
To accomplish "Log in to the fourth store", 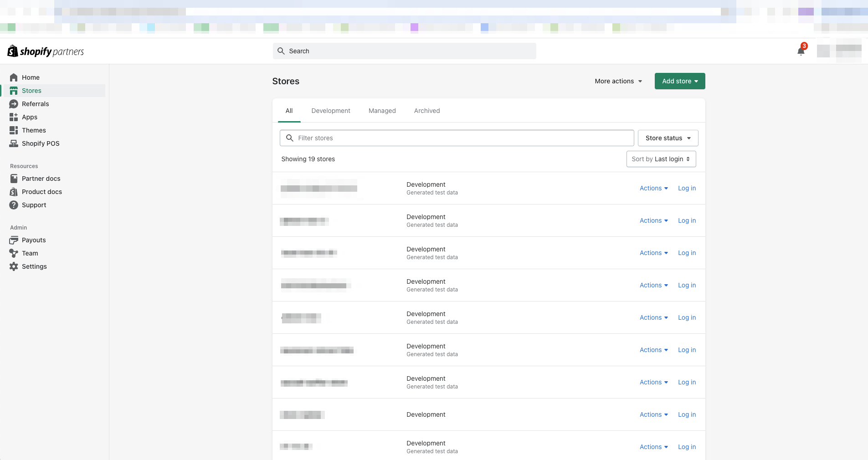I will pyautogui.click(x=687, y=285).
